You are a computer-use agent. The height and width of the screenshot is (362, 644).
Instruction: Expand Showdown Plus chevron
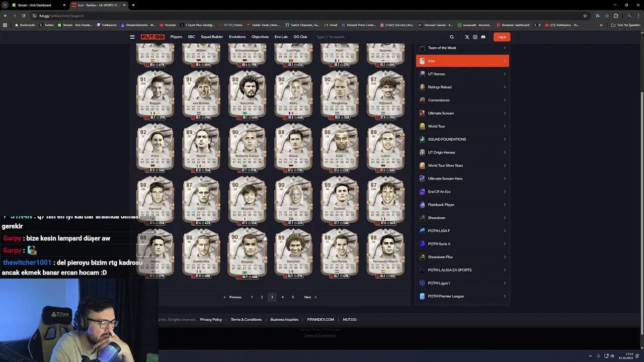pos(505,257)
